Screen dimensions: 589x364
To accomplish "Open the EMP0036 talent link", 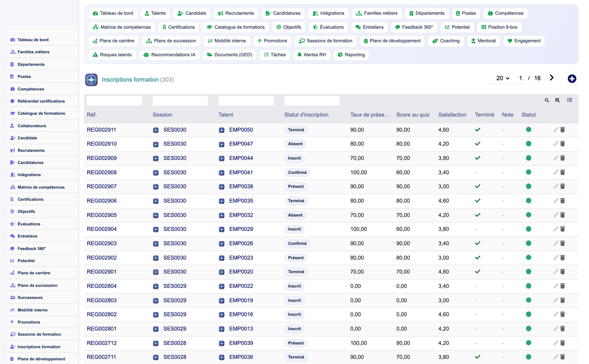I will pos(241,357).
